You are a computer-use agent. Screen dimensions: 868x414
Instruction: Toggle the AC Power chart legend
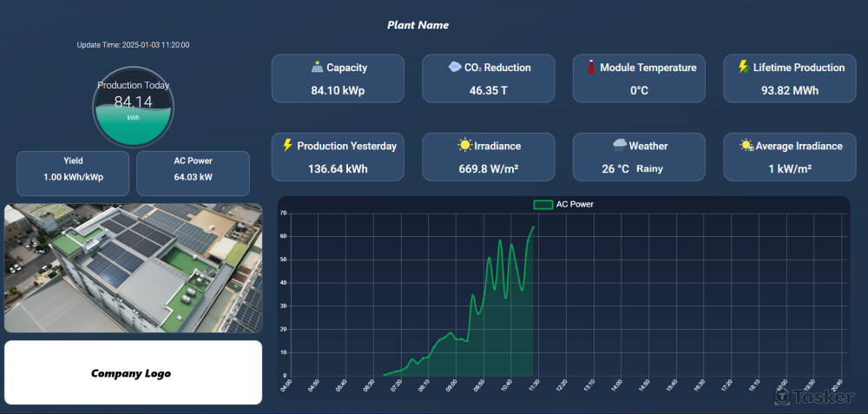[563, 204]
